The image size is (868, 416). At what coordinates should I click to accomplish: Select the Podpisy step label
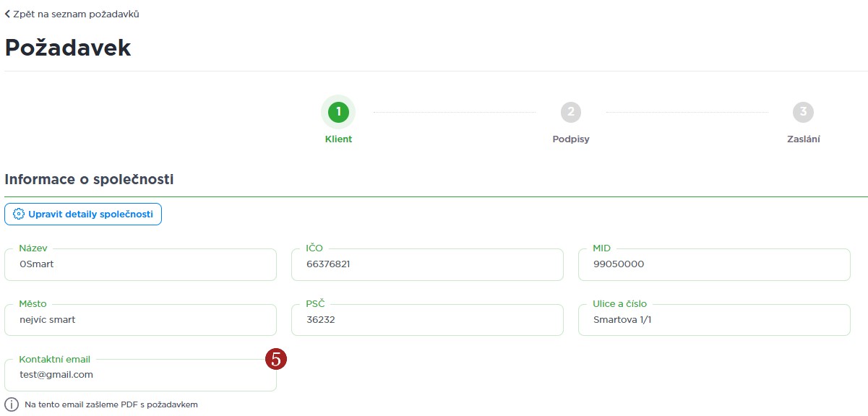pos(571,139)
